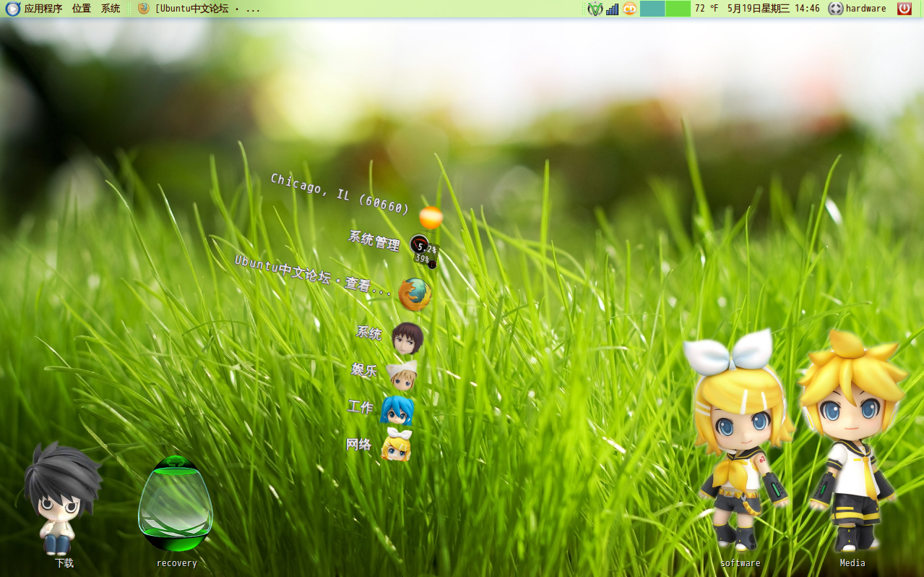Click the green V tray icon

click(x=595, y=9)
